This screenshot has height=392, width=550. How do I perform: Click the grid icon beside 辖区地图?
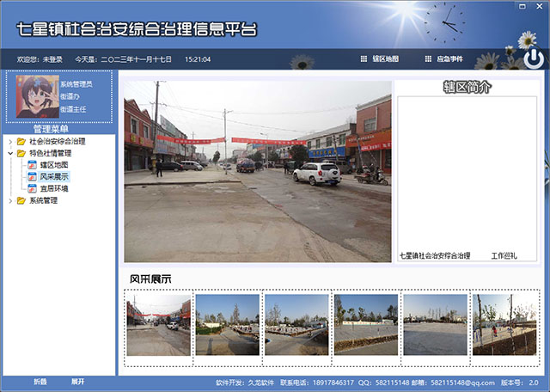364,59
